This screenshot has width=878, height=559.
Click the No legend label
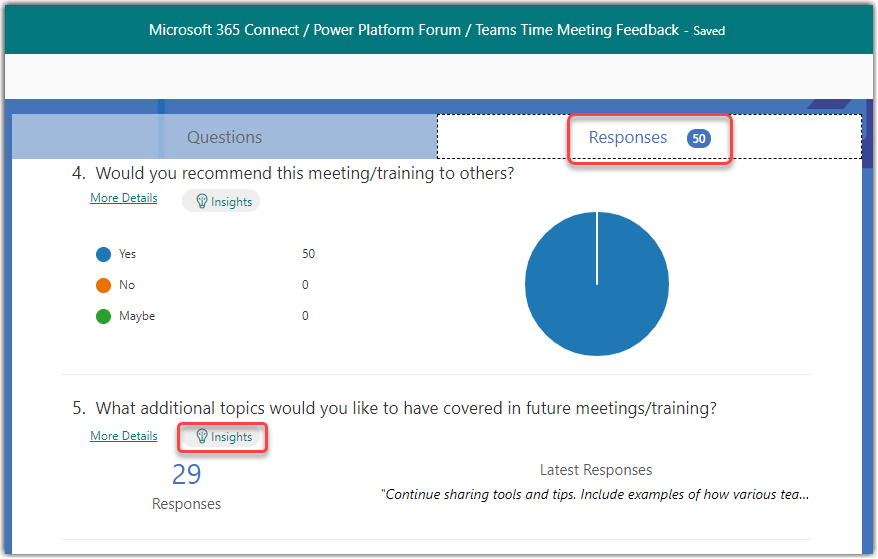pyautogui.click(x=127, y=285)
